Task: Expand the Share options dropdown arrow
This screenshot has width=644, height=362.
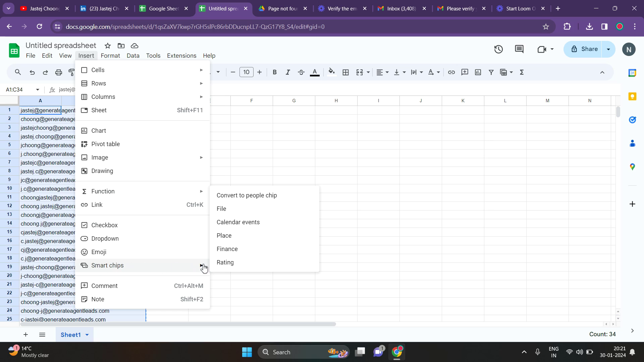Action: [x=608, y=49]
